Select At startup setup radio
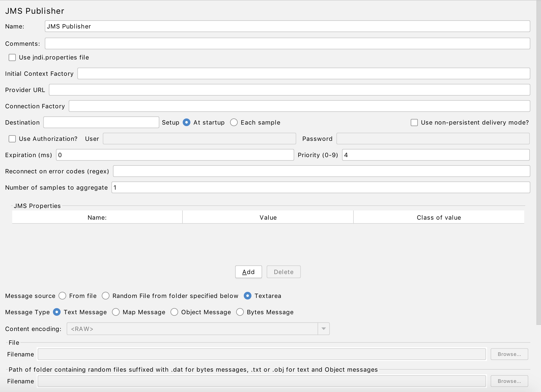The width and height of the screenshot is (541, 392). pos(187,123)
